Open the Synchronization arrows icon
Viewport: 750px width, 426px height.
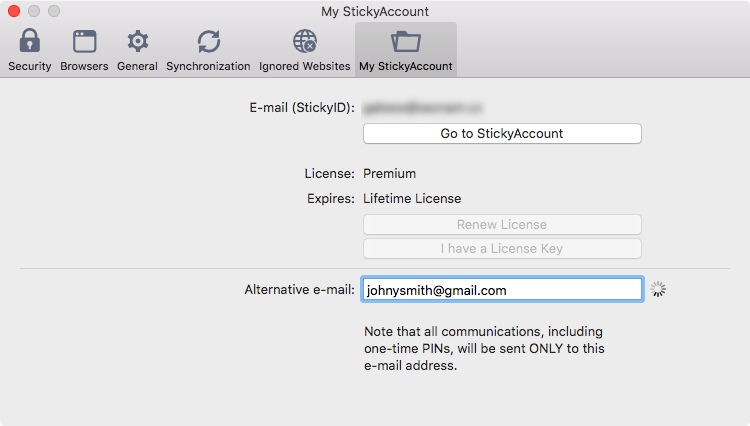pyautogui.click(x=209, y=41)
